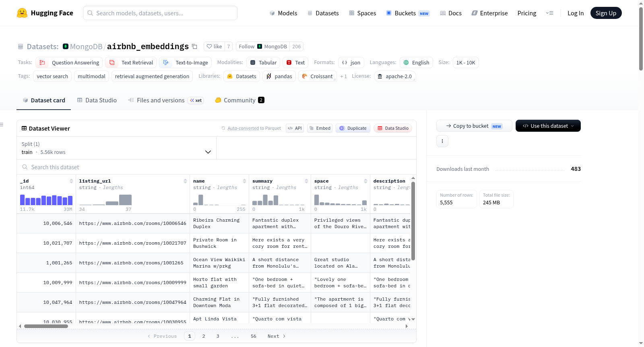Viewport: 644px width, 347px height.
Task: Click the page vertical scrollbar
Action: pos(641,39)
